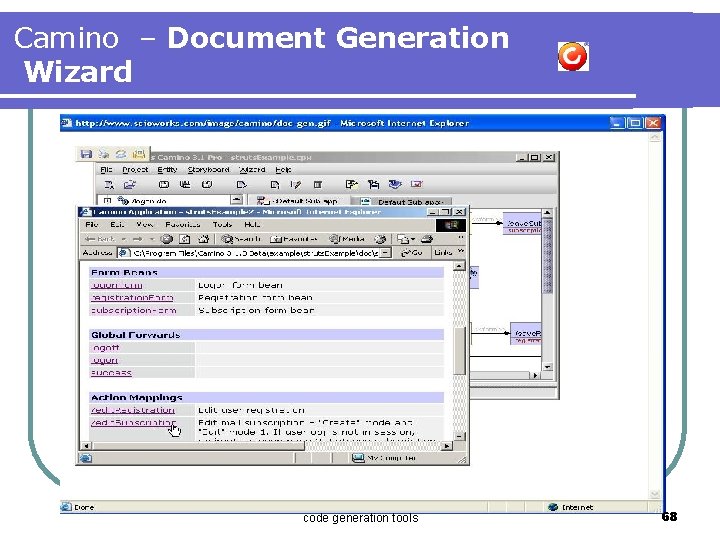The height and width of the screenshot is (540, 720).
Task: Click the Favorites toolbar button with star folder
Action: 293,239
